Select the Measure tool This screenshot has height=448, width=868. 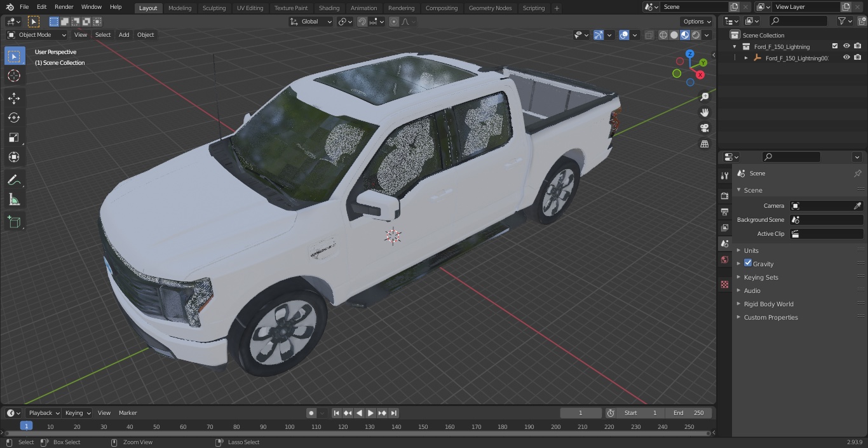14,200
